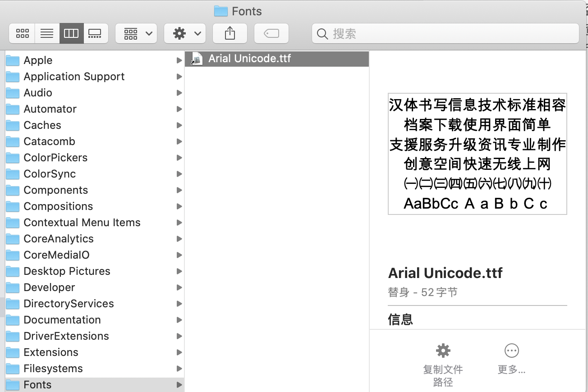Click the magnifier icon in the search bar
The image size is (588, 392).
pos(322,33)
